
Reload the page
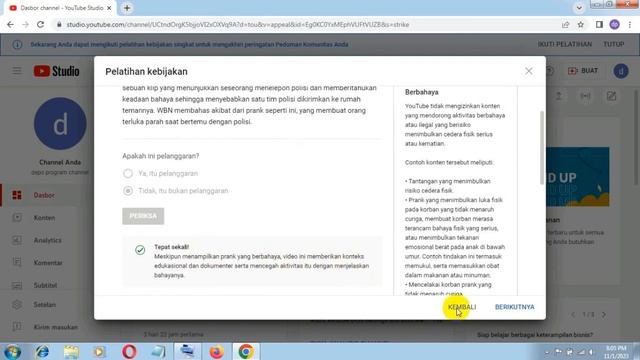(x=40, y=24)
